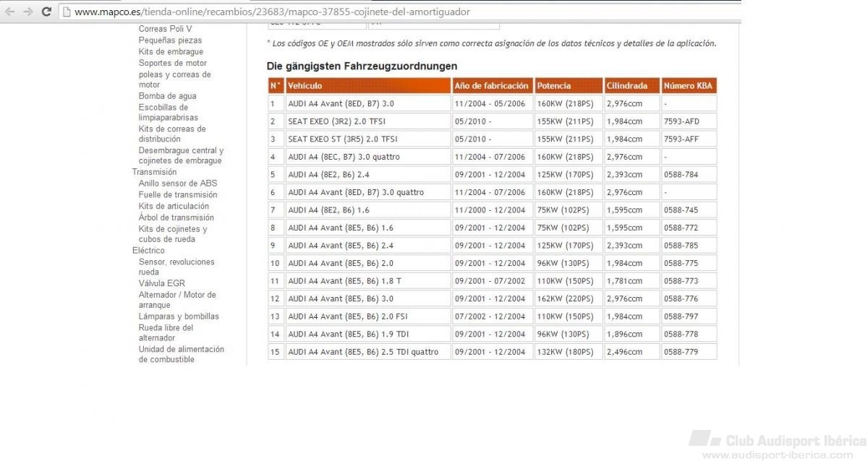Viewport: 868px width, 461px height.
Task: Open the Kits de articulación category
Action: click(174, 206)
